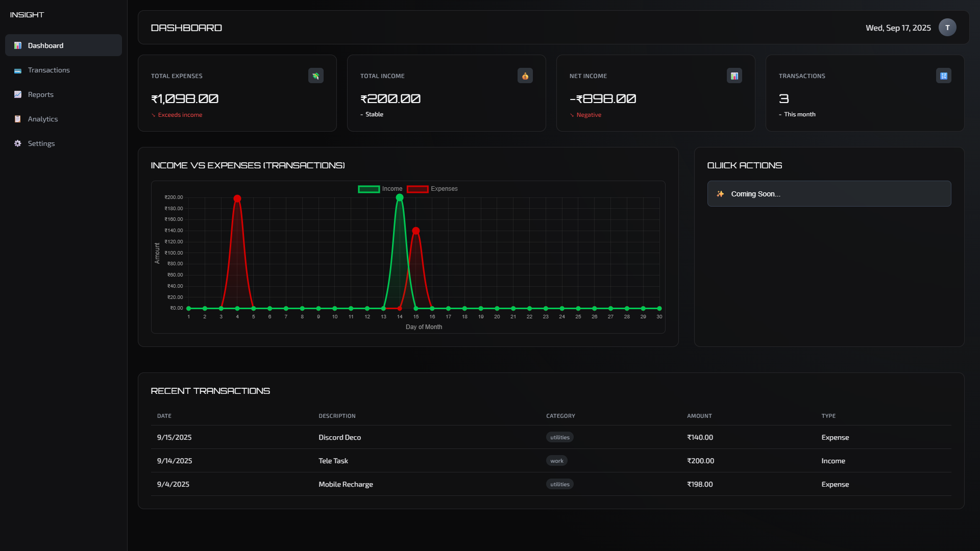This screenshot has width=980, height=551.
Task: Open the user avatar T menu
Action: tap(947, 28)
